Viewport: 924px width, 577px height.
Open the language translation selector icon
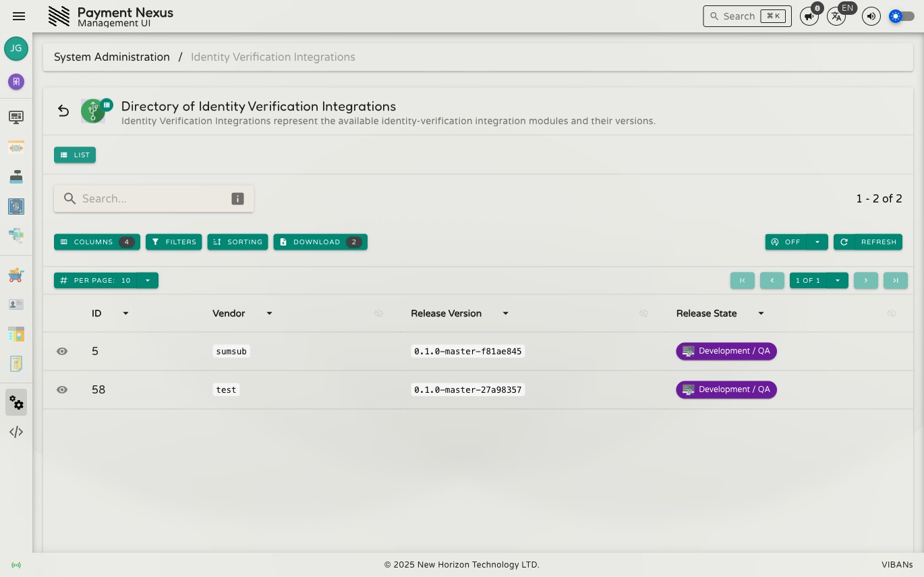(x=836, y=16)
